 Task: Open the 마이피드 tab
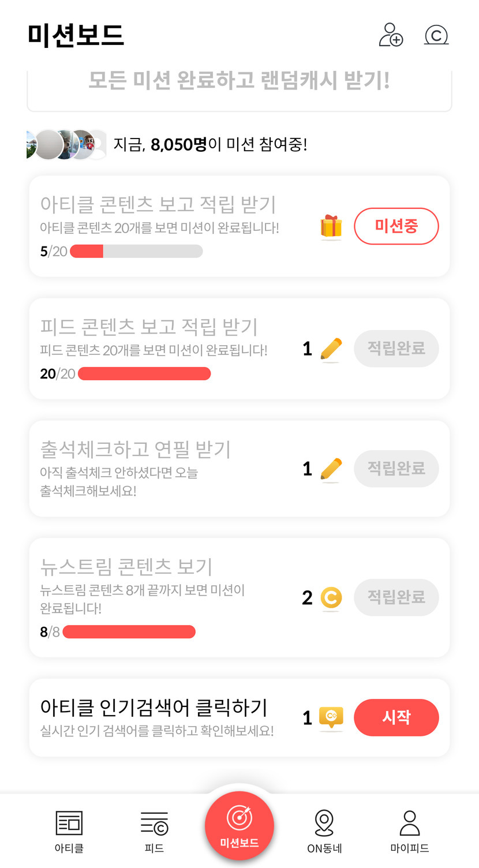click(x=409, y=831)
